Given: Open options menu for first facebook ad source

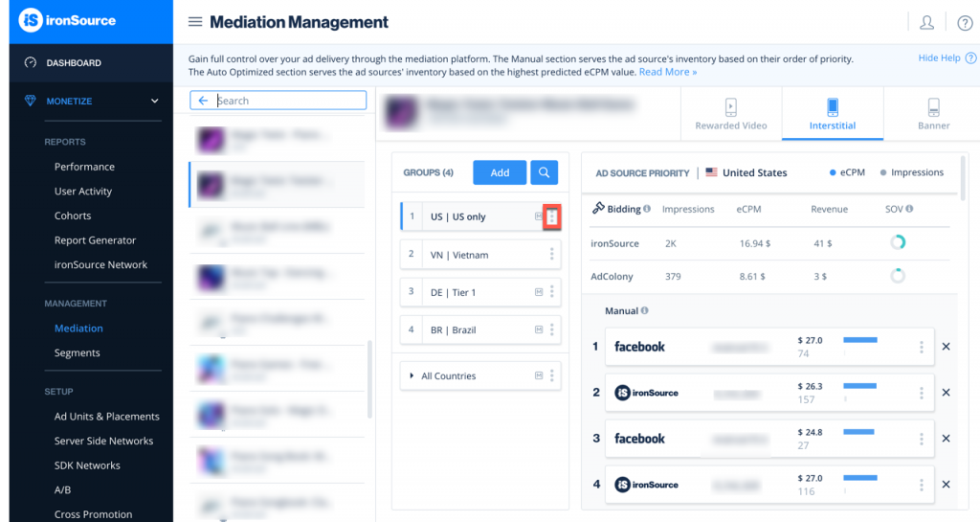Looking at the screenshot, I should click(922, 347).
